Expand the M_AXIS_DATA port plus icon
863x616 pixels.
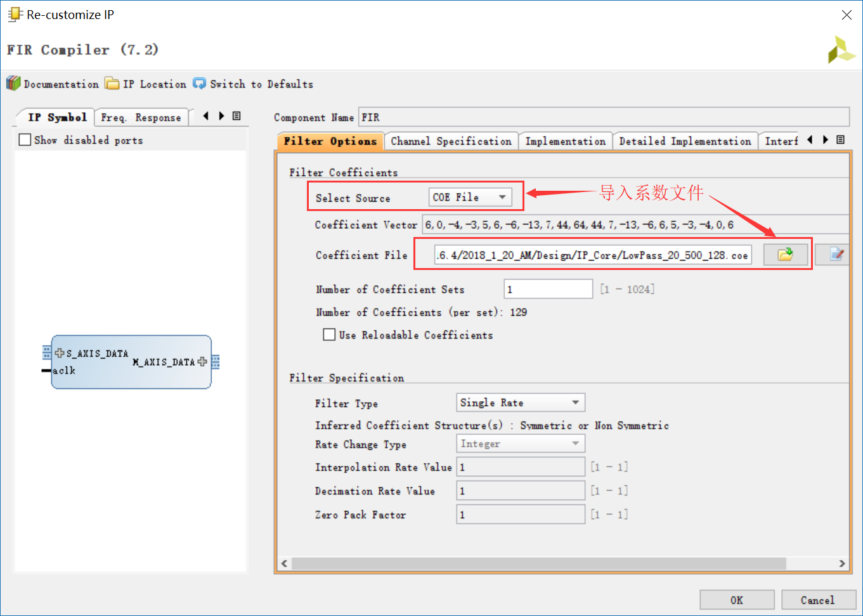[202, 362]
